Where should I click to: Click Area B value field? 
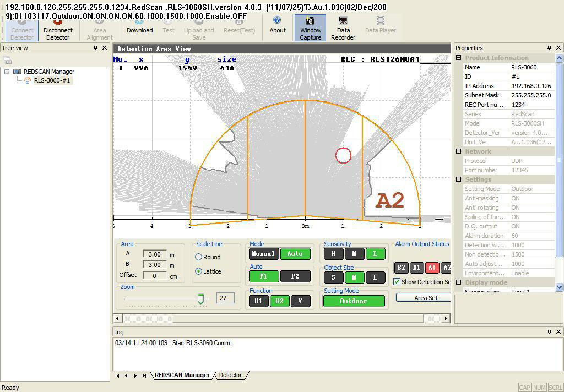(x=155, y=265)
